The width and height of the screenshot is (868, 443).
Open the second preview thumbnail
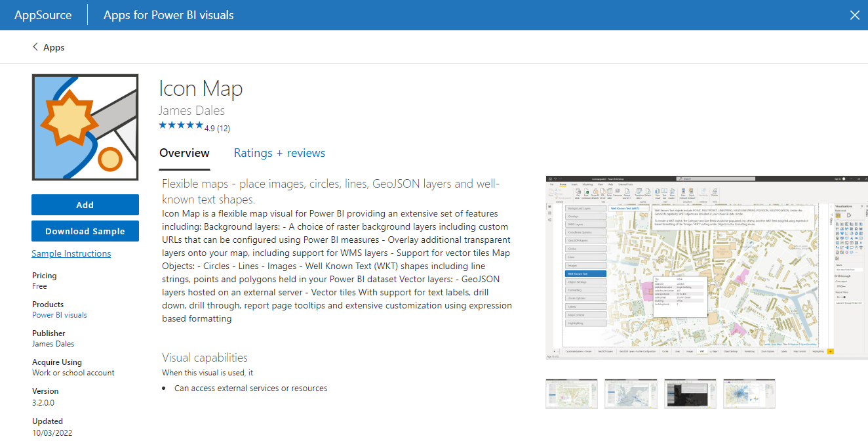631,394
